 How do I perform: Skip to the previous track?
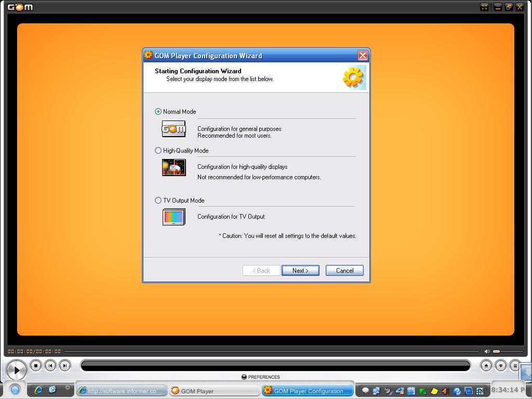click(x=50, y=366)
